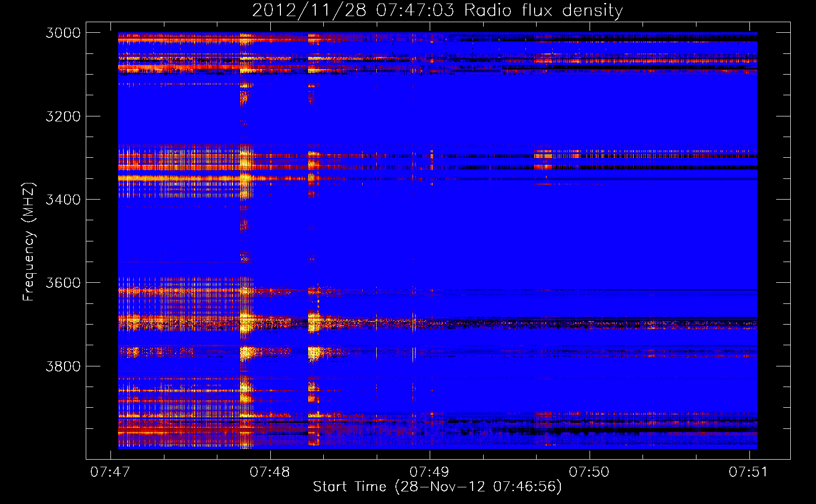This screenshot has width=816, height=504.
Task: Select the 3600 frequency axis label
Action: 63,283
